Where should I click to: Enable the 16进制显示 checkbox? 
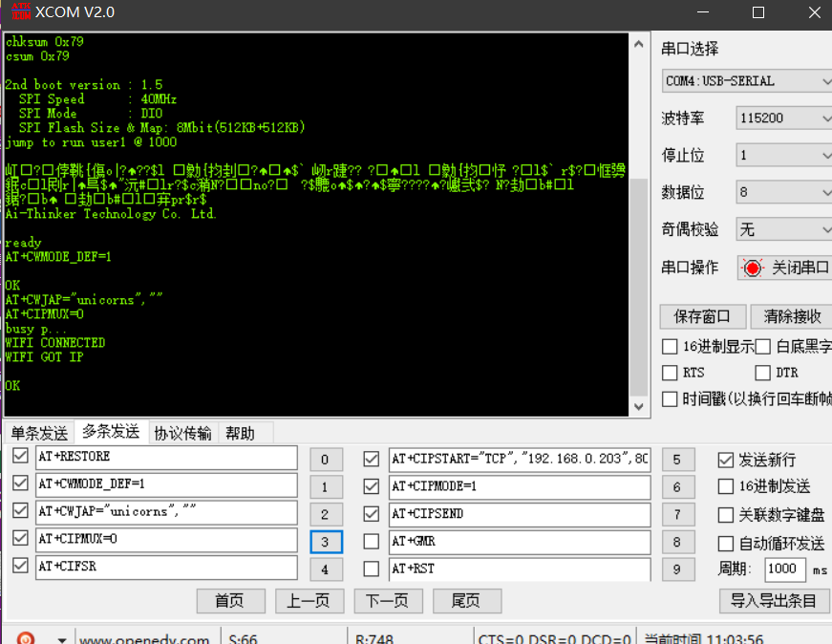click(x=670, y=347)
